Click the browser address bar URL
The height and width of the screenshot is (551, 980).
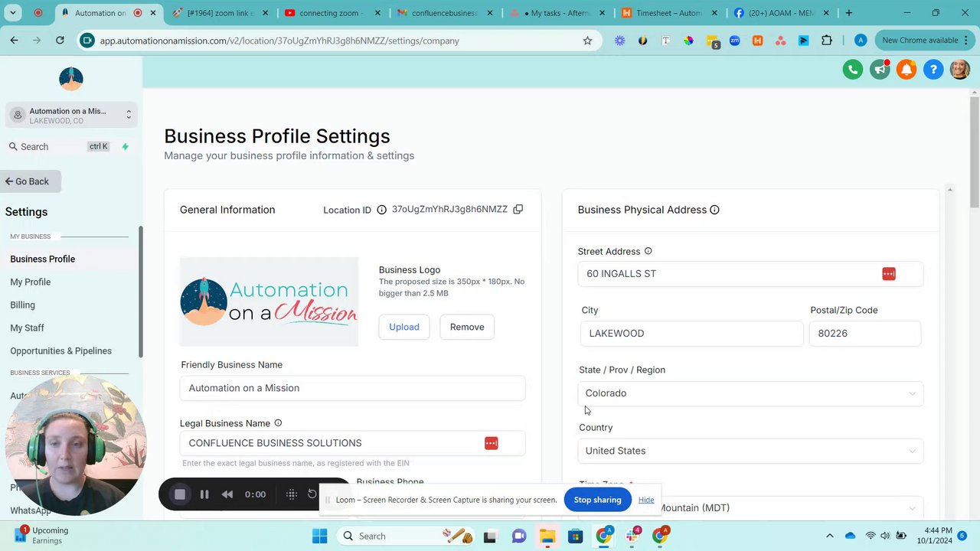(279, 41)
